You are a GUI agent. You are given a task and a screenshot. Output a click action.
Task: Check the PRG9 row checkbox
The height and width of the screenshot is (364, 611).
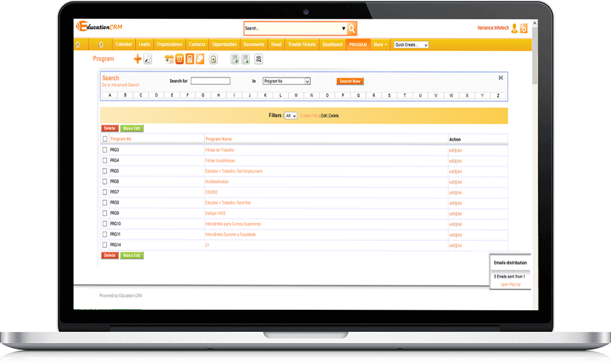click(104, 213)
